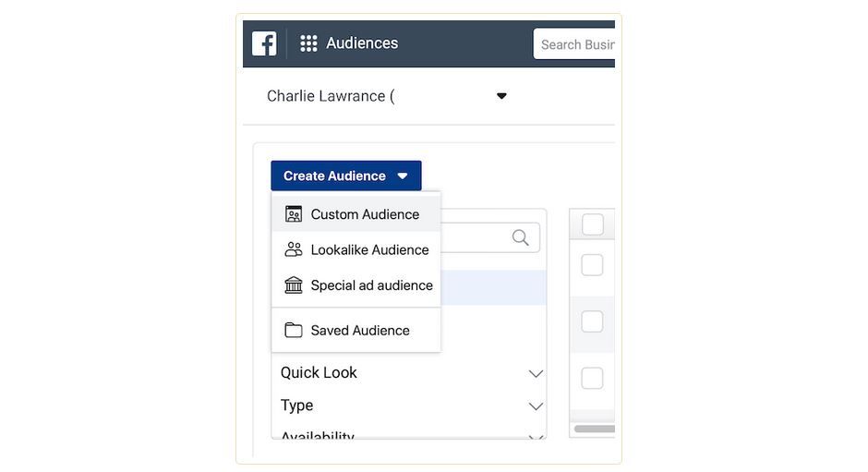The width and height of the screenshot is (868, 472).
Task: Click the horizontal scrollbar under the table
Action: 594,429
